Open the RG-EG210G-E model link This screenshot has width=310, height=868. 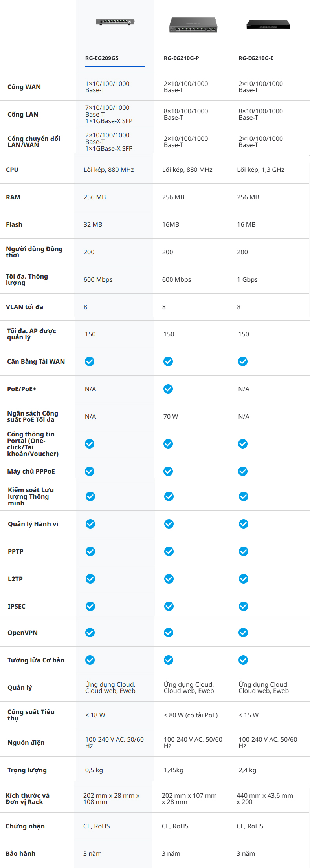[x=256, y=58]
